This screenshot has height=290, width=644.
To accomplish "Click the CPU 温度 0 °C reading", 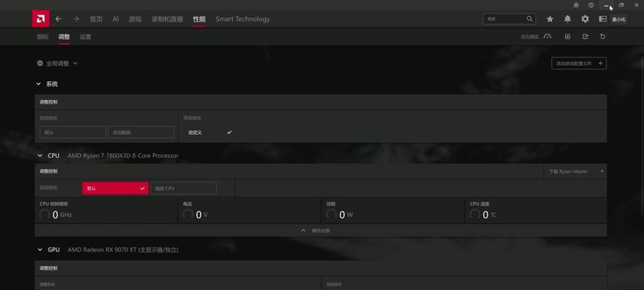I will coord(483,215).
